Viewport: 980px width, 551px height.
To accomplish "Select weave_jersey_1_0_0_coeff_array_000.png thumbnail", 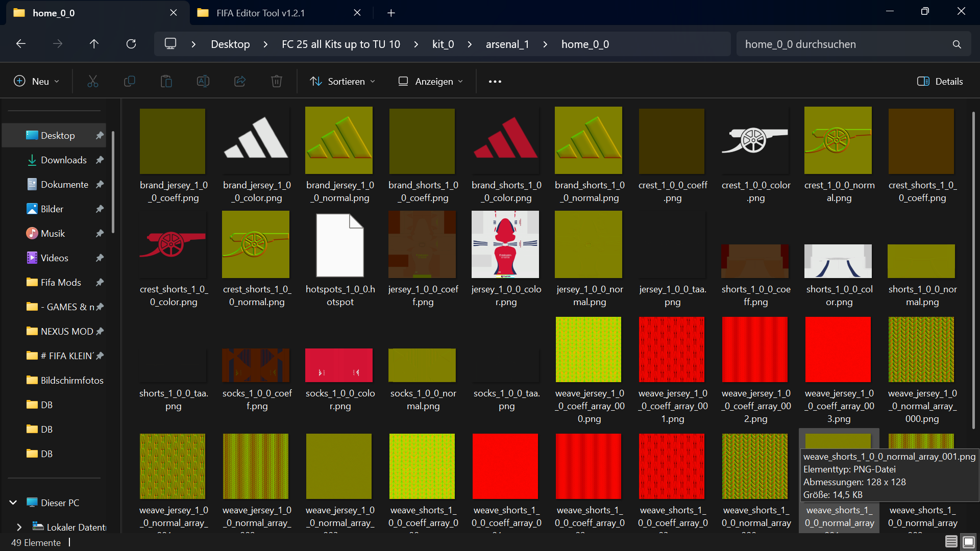I will 589,349.
